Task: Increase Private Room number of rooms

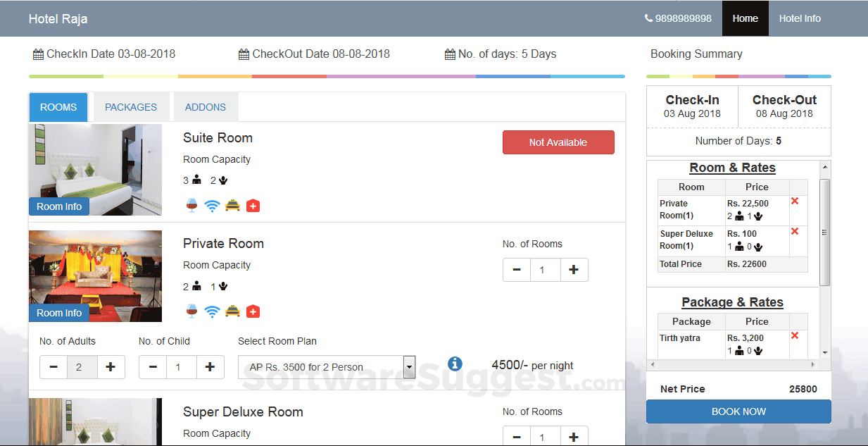Action: [574, 270]
